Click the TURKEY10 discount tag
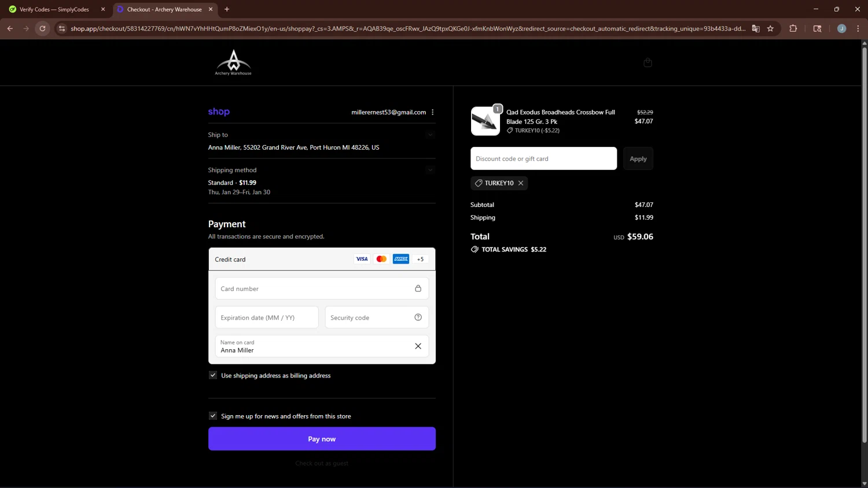Screen dimensions: 868x488 (x=499, y=183)
